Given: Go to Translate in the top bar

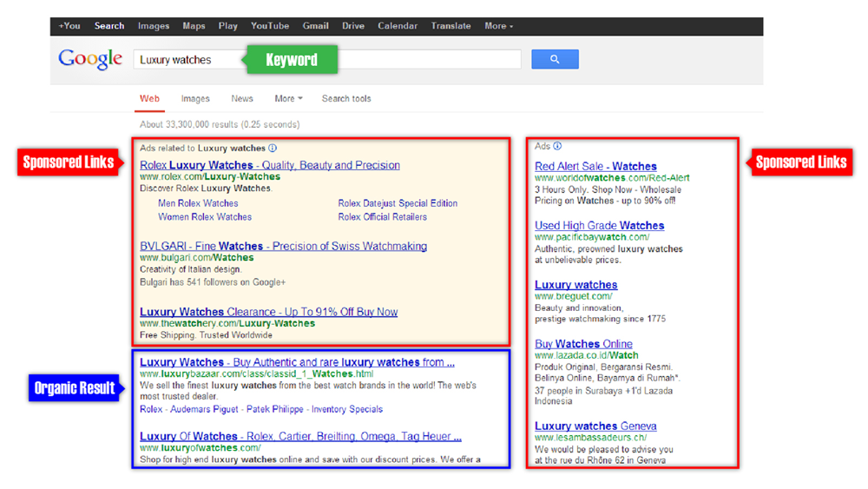Looking at the screenshot, I should coord(451,26).
